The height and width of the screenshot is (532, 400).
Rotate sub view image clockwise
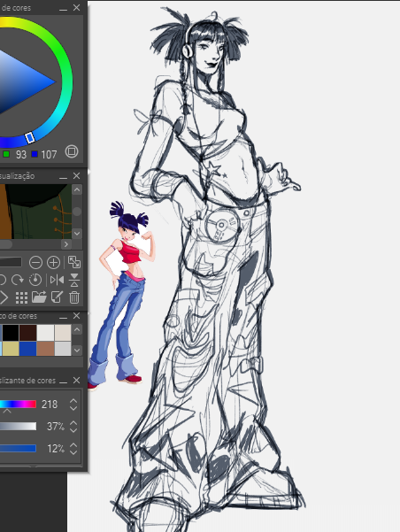click(18, 280)
